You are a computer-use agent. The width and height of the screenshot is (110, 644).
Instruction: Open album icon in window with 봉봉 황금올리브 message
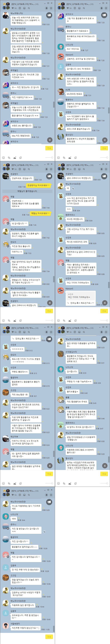click(79, 332)
